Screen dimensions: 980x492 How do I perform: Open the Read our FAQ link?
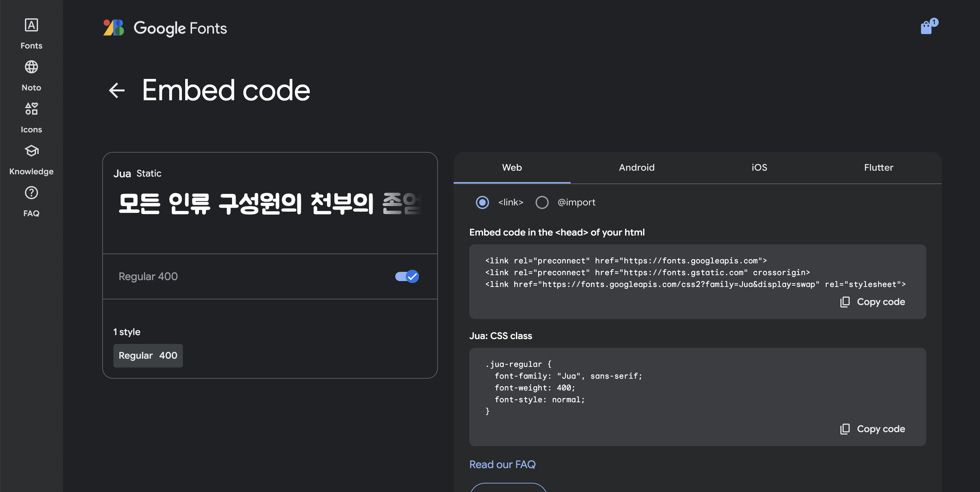[x=502, y=464]
